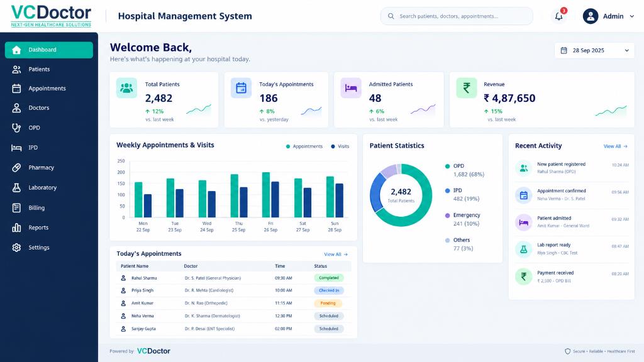Click the Completed status badge
The image size is (644, 362).
point(329,278)
